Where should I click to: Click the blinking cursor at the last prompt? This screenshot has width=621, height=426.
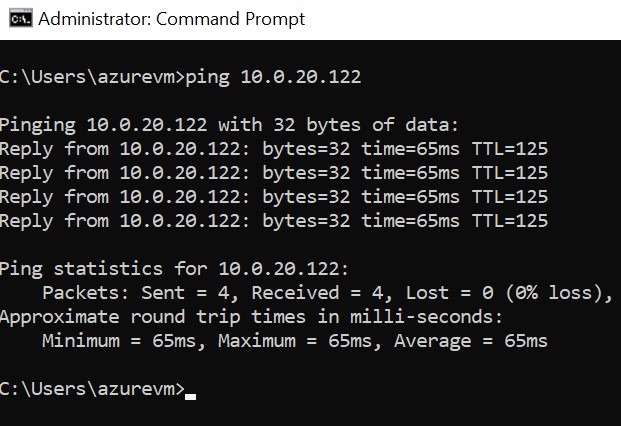(191, 396)
